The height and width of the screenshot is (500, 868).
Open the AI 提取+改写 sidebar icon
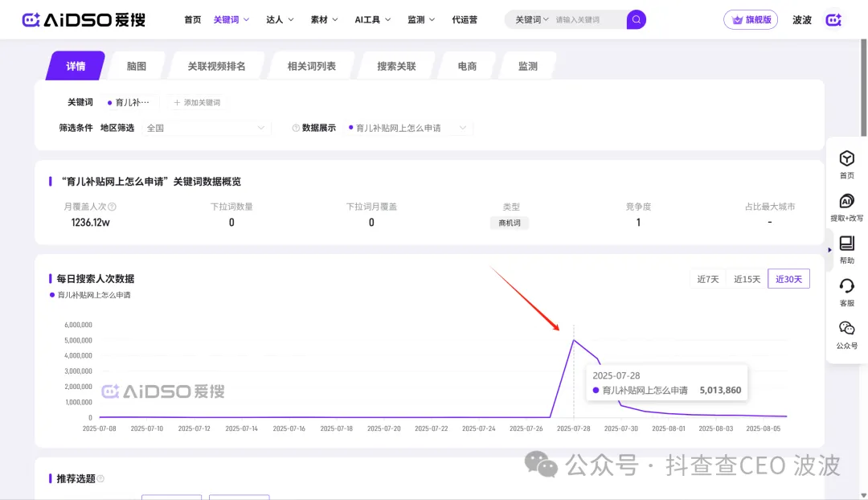pyautogui.click(x=846, y=201)
